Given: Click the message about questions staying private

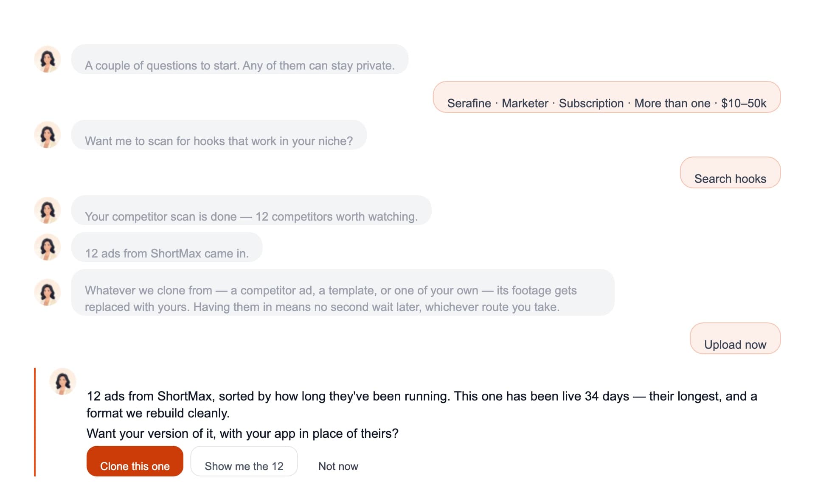Looking at the screenshot, I should (x=240, y=59).
